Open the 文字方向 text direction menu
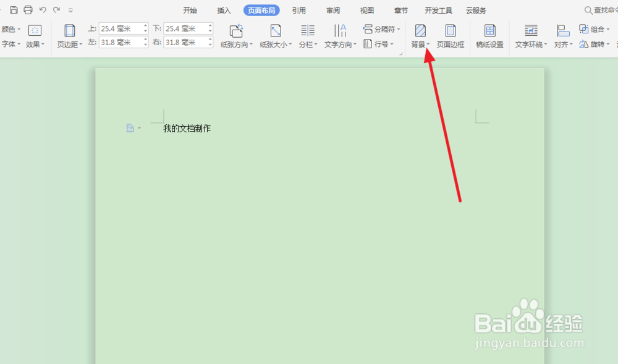Viewport: 618px width, 364px height. tap(340, 36)
